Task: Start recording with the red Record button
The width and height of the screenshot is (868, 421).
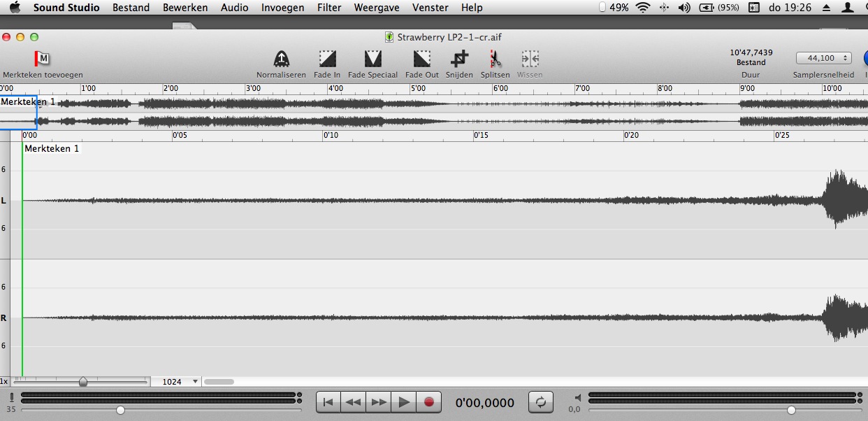Action: point(429,402)
